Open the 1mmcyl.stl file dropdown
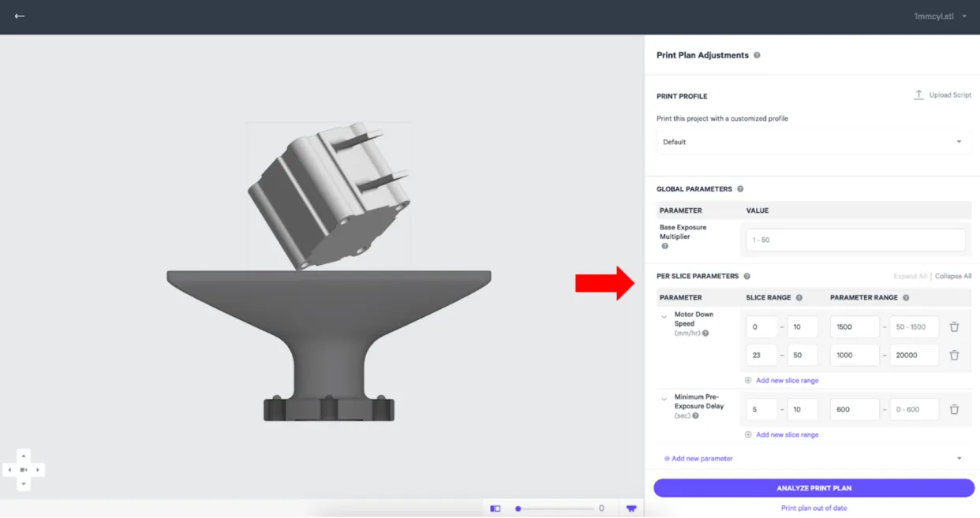Image resolution: width=980 pixels, height=518 pixels. click(941, 16)
